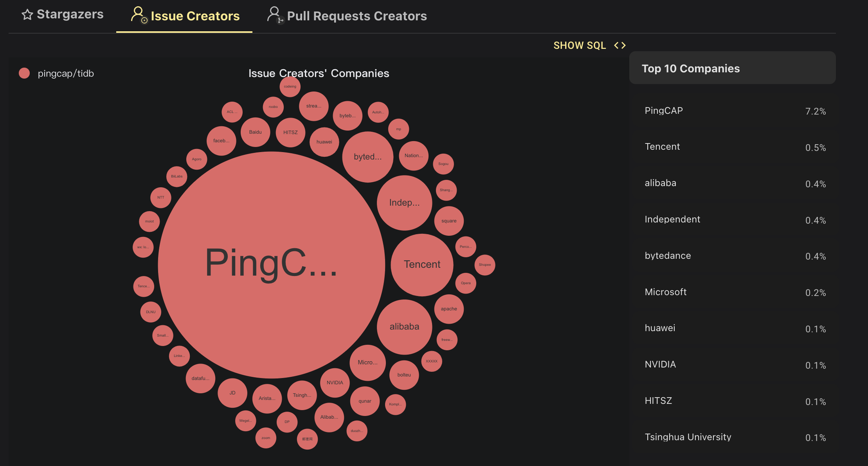Click the Baidu bubble
Image resolution: width=868 pixels, height=466 pixels.
[x=255, y=132]
